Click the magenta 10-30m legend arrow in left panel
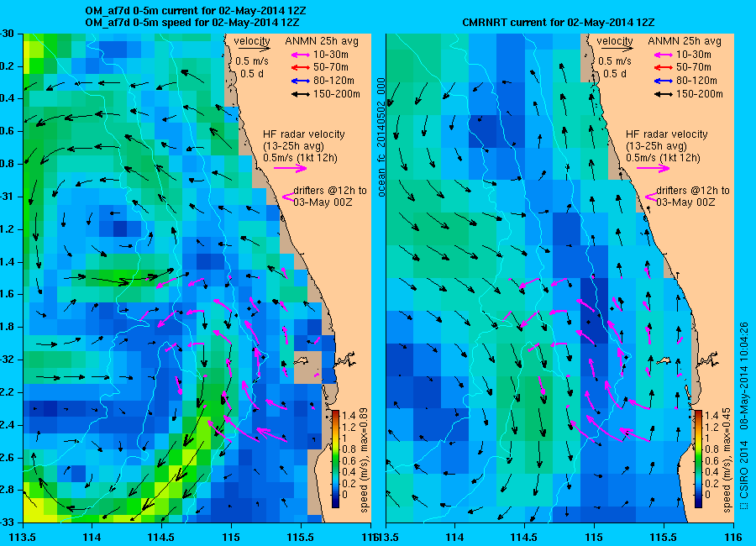This screenshot has width=756, height=546. click(301, 55)
